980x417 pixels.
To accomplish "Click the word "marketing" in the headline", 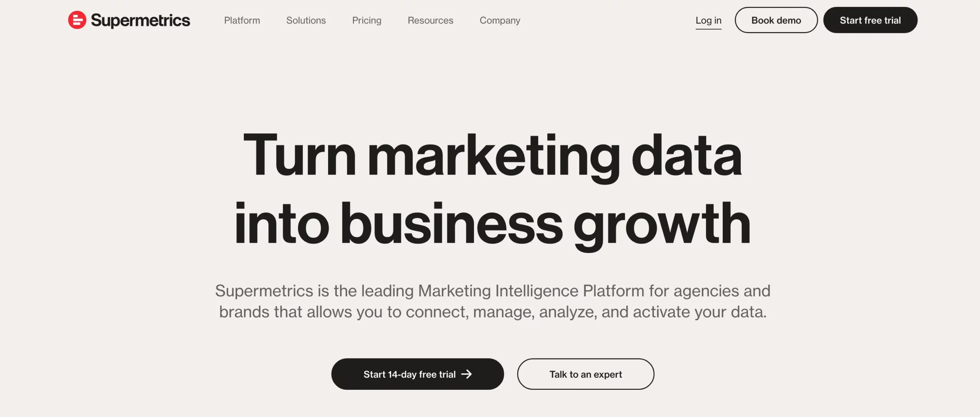I will coord(493,156).
